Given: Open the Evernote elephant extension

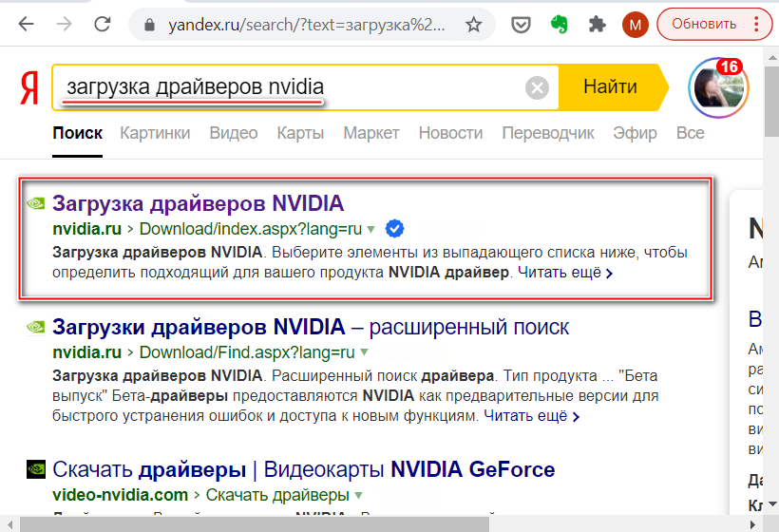Looking at the screenshot, I should click(x=558, y=24).
